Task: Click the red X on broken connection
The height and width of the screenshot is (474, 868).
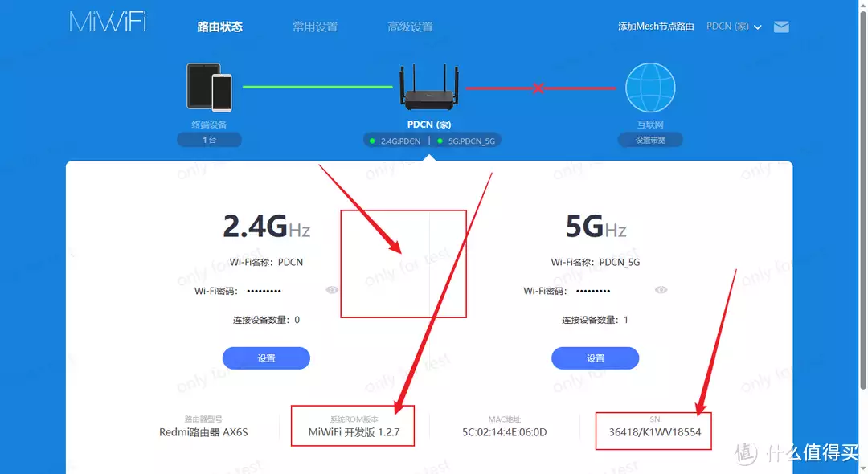Action: click(538, 88)
